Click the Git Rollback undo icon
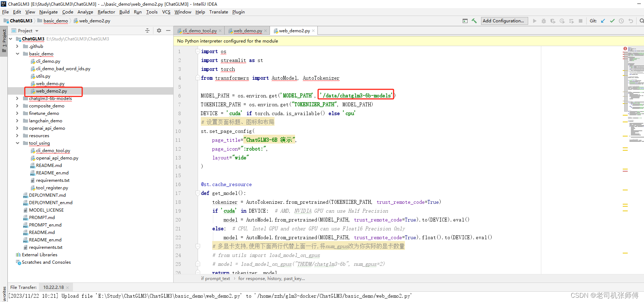The image size is (644, 302). click(631, 21)
